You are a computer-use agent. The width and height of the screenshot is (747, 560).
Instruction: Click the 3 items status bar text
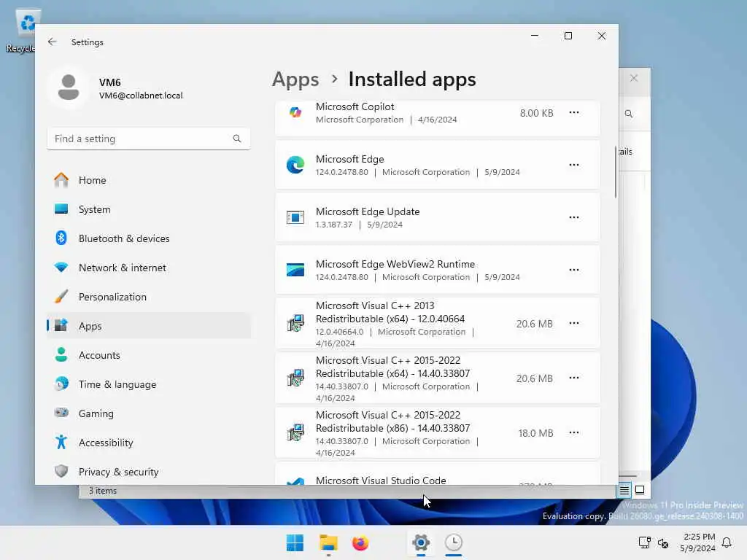click(102, 491)
